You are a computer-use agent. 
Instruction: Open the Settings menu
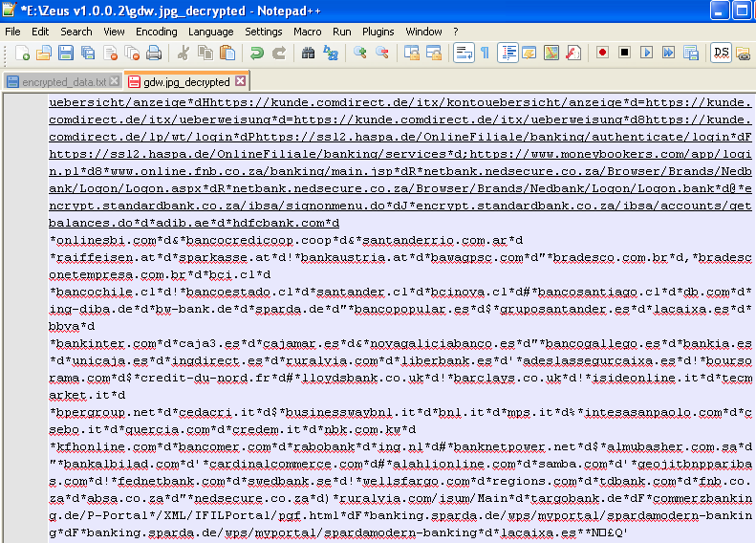coord(263,32)
